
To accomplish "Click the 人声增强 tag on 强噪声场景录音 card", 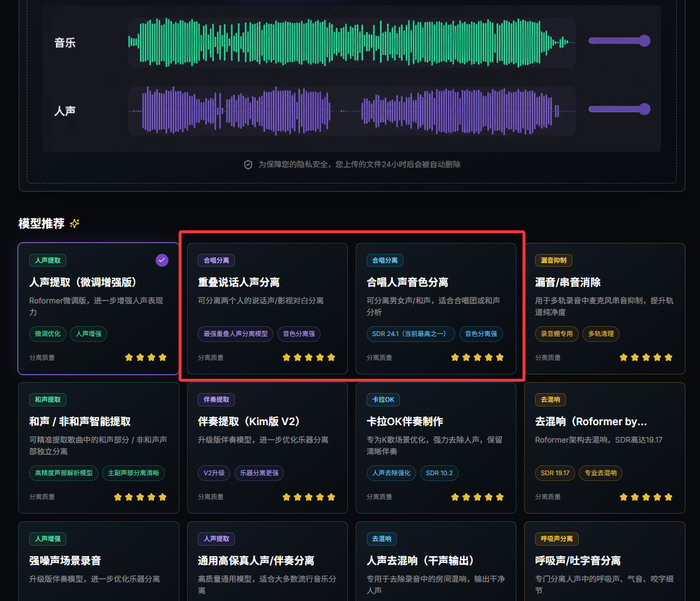I will coord(48,539).
